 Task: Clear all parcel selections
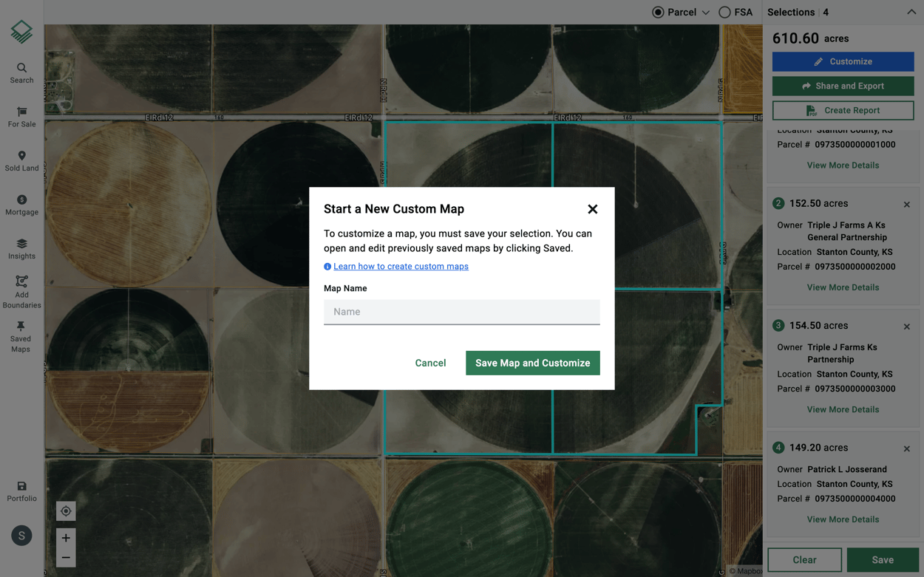click(804, 559)
